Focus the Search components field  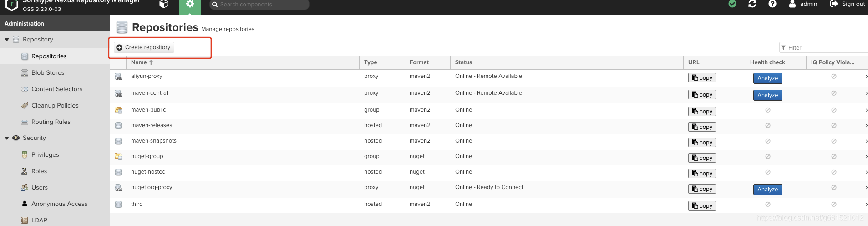[x=259, y=5]
